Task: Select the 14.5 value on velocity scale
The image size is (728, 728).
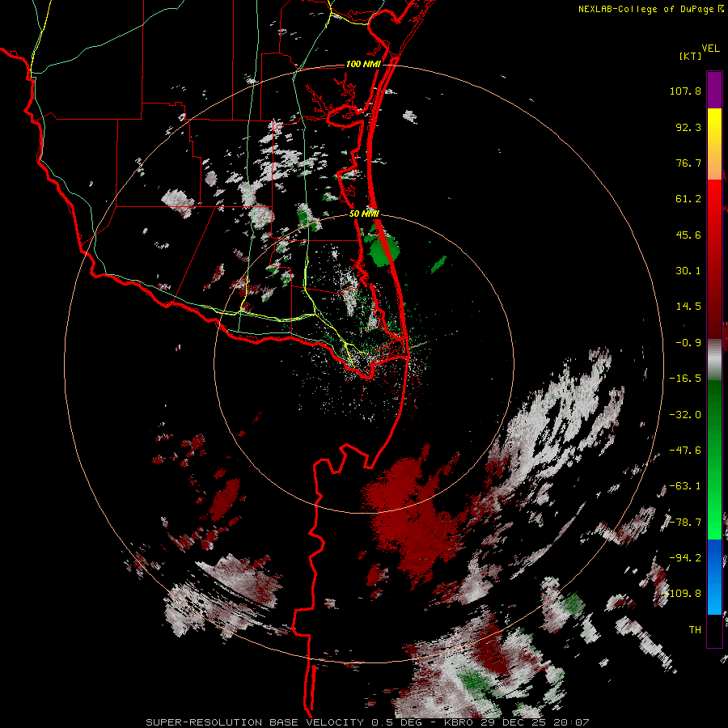Action: click(688, 307)
